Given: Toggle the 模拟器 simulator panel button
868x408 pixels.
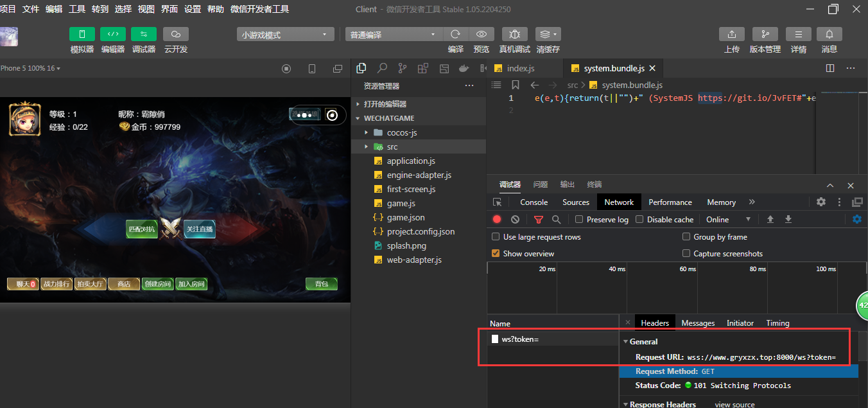Looking at the screenshot, I should pos(82,35).
